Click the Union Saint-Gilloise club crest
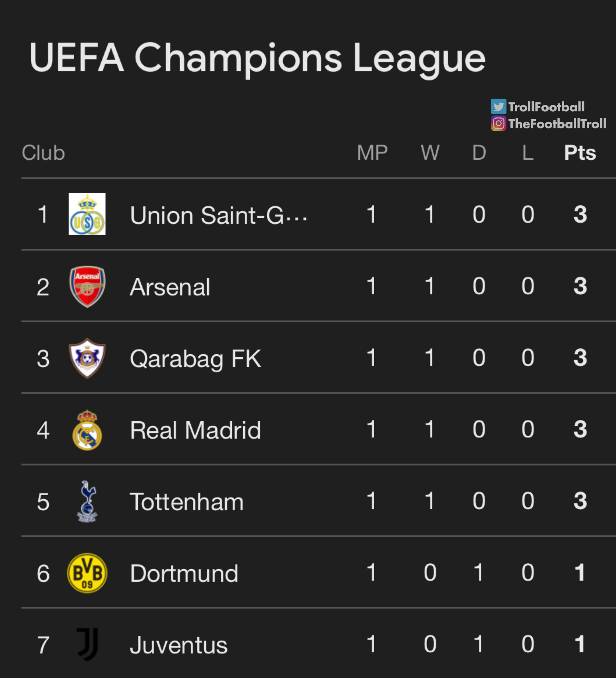 [87, 214]
